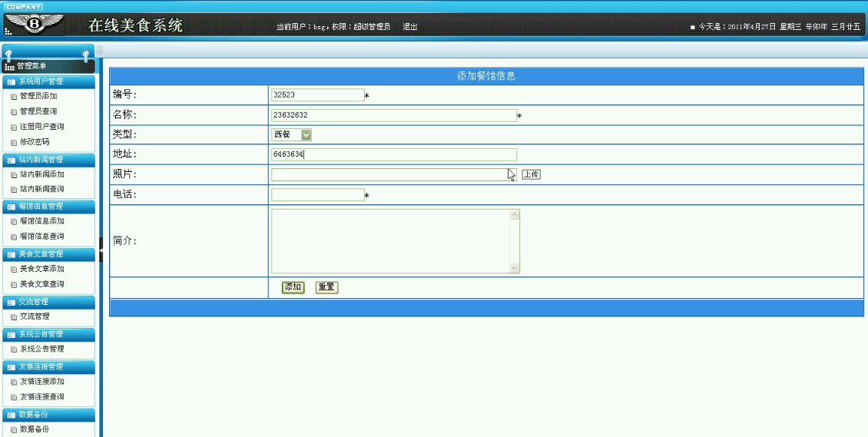Image resolution: width=868 pixels, height=437 pixels.
Task: Click the 编号 input field
Action: pos(318,94)
